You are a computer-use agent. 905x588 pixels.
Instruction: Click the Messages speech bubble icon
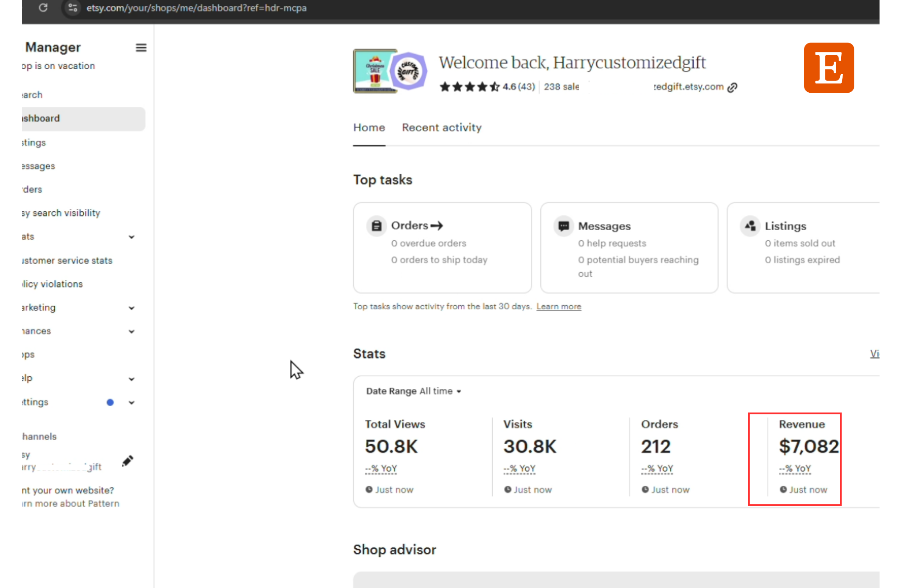pyautogui.click(x=563, y=226)
